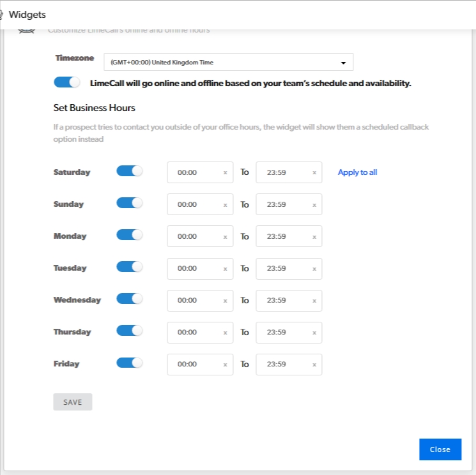
Task: Click Apply to all link
Action: tap(357, 172)
